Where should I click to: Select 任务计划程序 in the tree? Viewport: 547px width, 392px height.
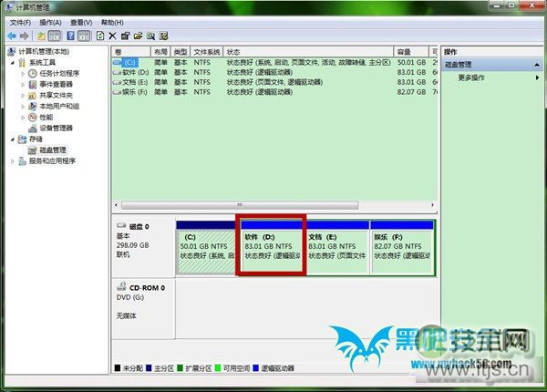(59, 73)
